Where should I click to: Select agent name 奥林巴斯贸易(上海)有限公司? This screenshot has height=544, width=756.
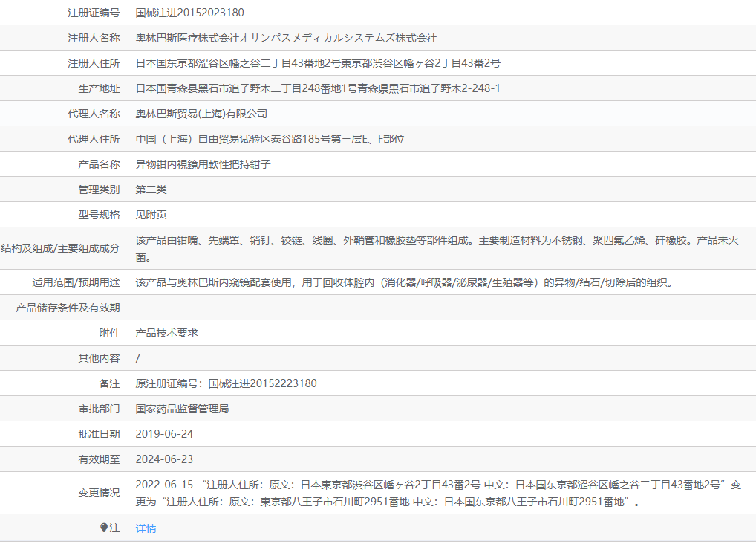(201, 114)
